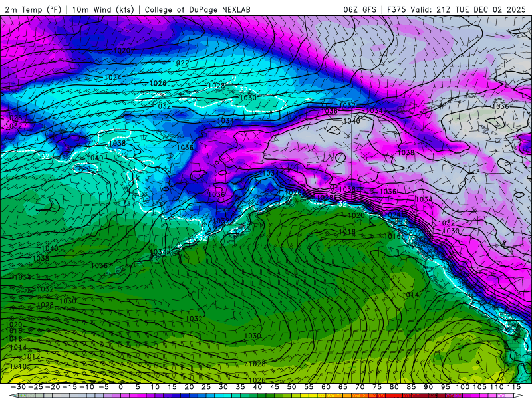Click the 110 label on the temperature scale
This screenshot has height=399, width=532.
coord(497,387)
